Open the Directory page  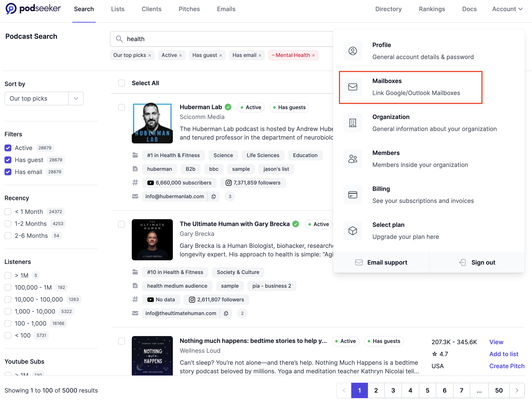pos(388,9)
